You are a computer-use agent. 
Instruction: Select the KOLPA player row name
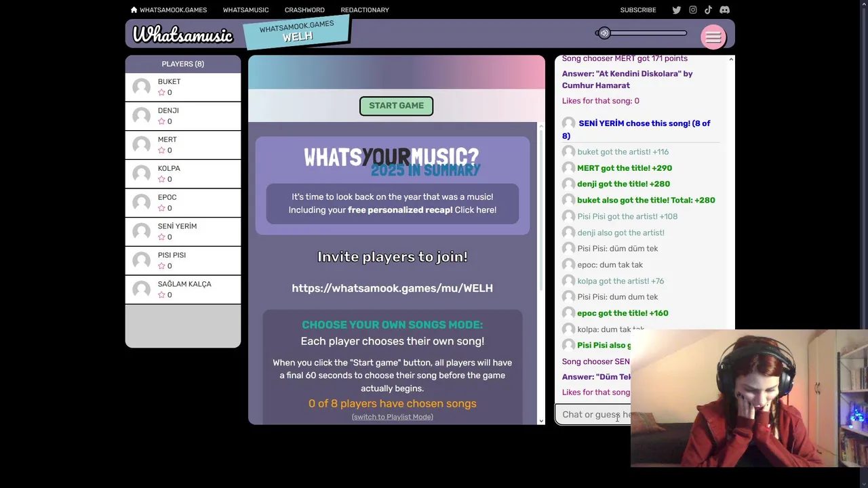[169, 168]
